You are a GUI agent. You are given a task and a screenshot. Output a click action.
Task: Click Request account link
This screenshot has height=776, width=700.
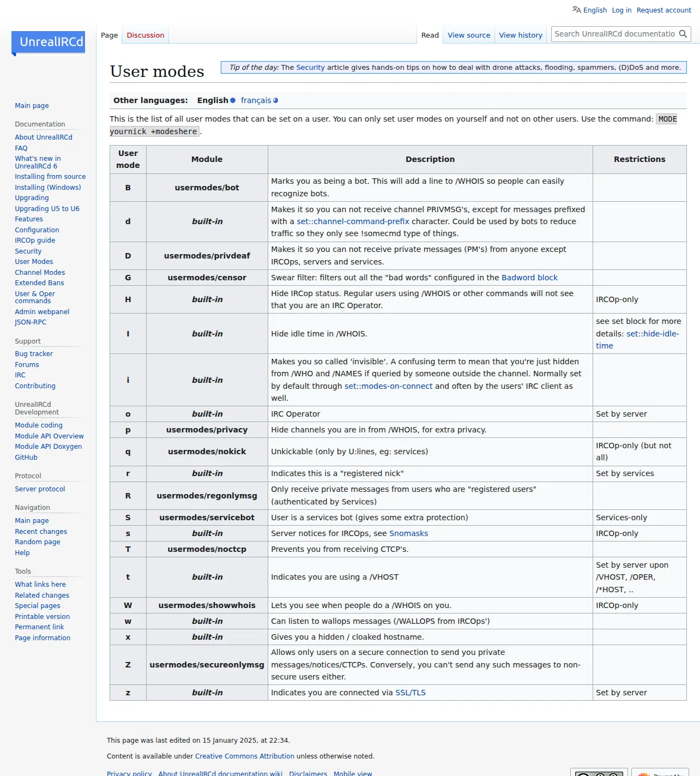pos(663,10)
